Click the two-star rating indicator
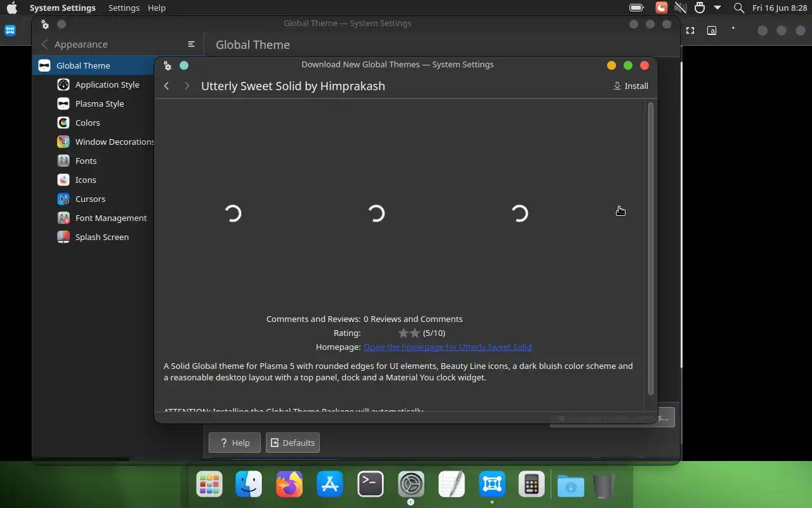Image resolution: width=812 pixels, height=508 pixels. pyautogui.click(x=409, y=333)
